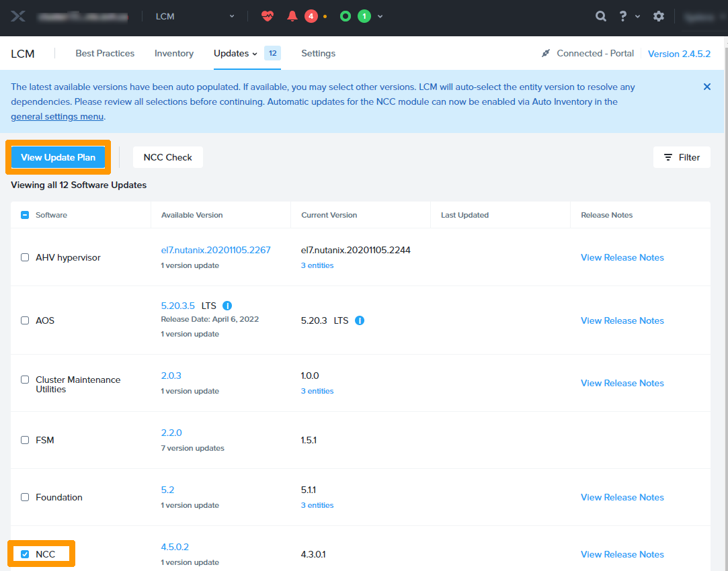Expand the Updates tab chevron
Viewport: 728px width, 571px height.
[x=255, y=54]
